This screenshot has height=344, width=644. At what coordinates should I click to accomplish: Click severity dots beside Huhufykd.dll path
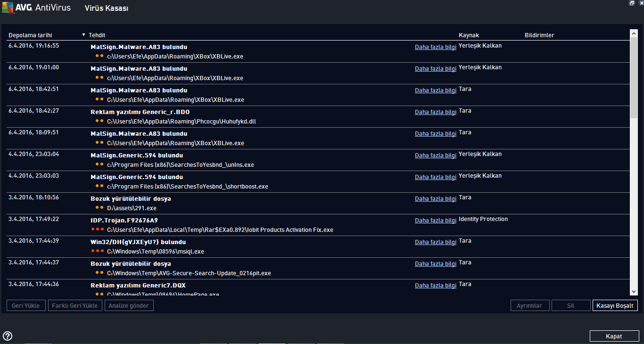(99, 121)
